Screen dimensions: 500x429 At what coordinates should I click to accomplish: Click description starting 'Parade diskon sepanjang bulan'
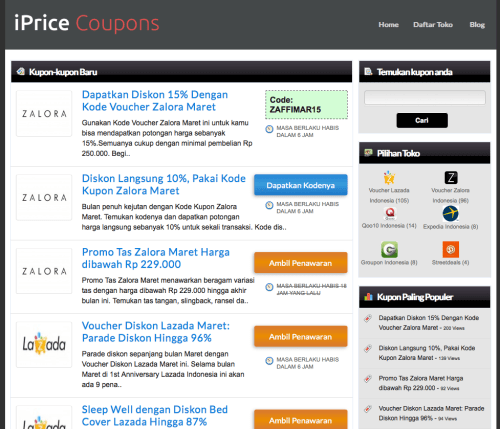click(163, 369)
